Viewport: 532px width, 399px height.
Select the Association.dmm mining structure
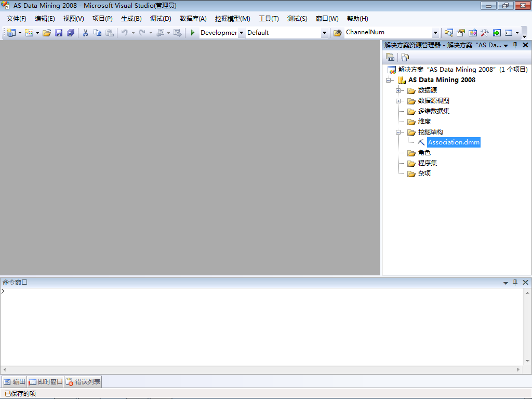click(454, 142)
